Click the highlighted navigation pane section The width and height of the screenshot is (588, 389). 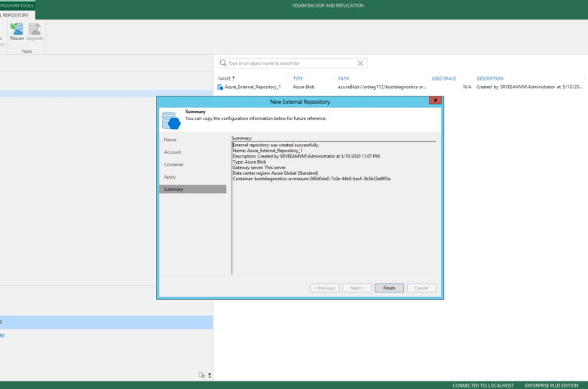pos(106,322)
